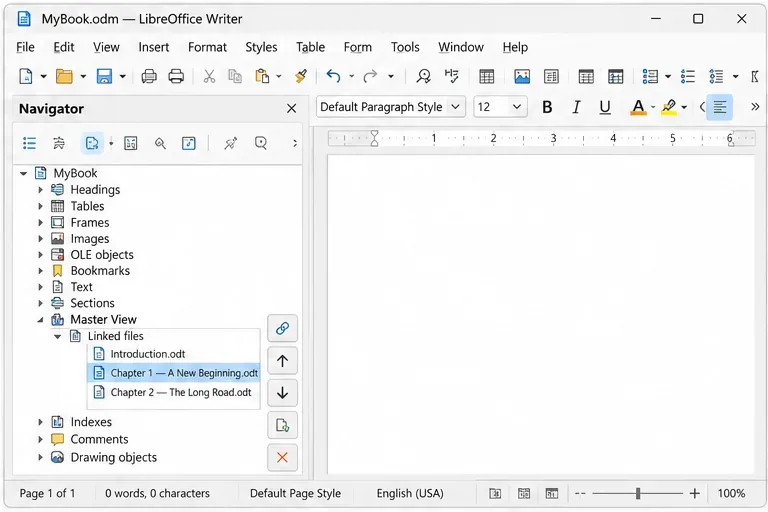
Task: Click English (USA) language in status bar
Action: coord(409,493)
